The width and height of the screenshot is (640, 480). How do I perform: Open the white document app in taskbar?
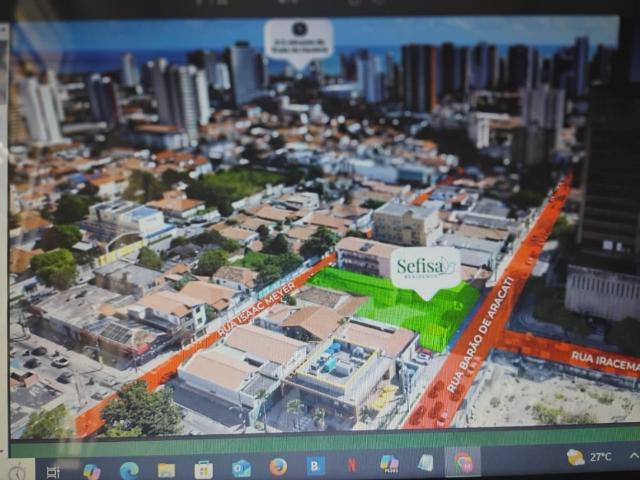[425, 462]
